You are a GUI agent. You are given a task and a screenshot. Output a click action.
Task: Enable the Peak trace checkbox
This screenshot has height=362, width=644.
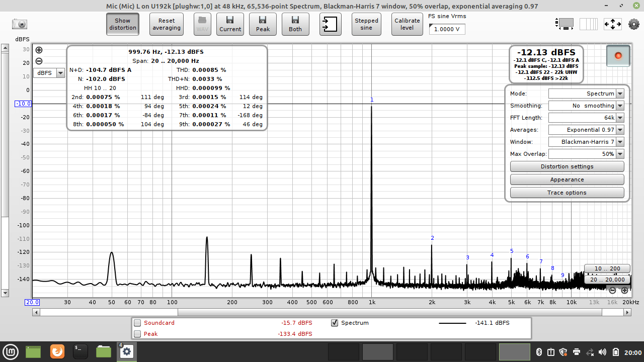[x=137, y=334]
